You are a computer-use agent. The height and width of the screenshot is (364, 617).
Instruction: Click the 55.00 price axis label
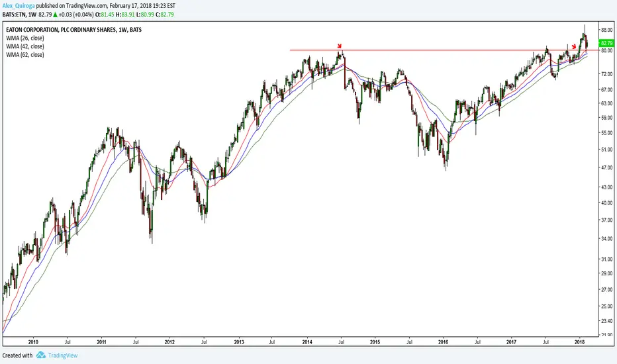point(606,133)
